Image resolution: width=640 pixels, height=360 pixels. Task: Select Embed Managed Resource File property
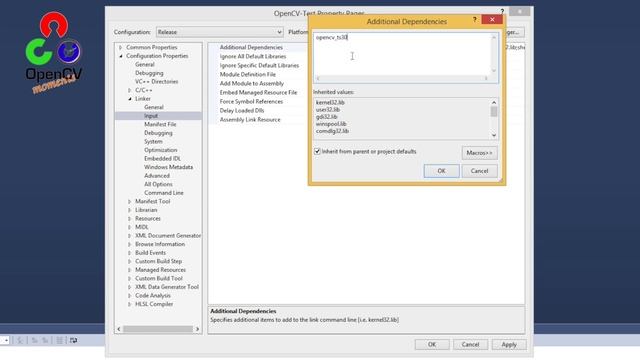click(x=259, y=93)
